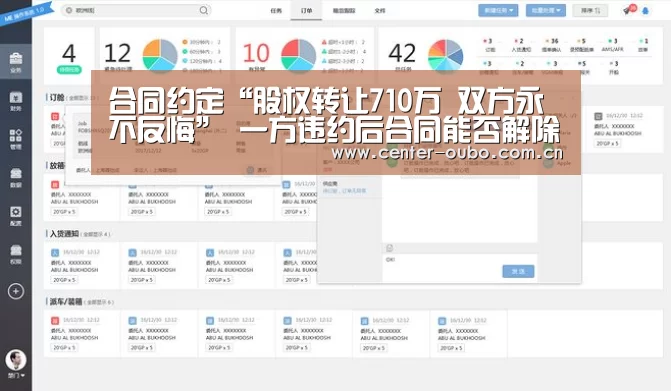Screen dimensions: 671x391
Task: Click the orange slice of the 12 pie chart
Action: (x=151, y=48)
